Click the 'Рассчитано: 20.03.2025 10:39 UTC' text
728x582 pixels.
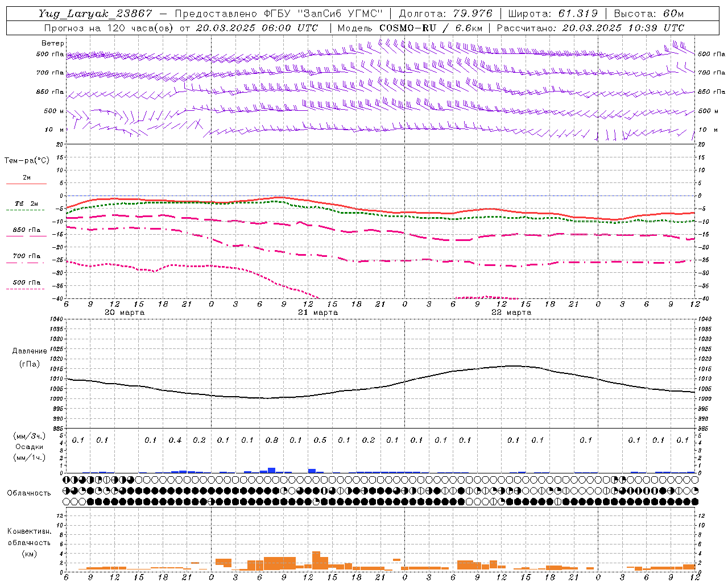(x=590, y=28)
